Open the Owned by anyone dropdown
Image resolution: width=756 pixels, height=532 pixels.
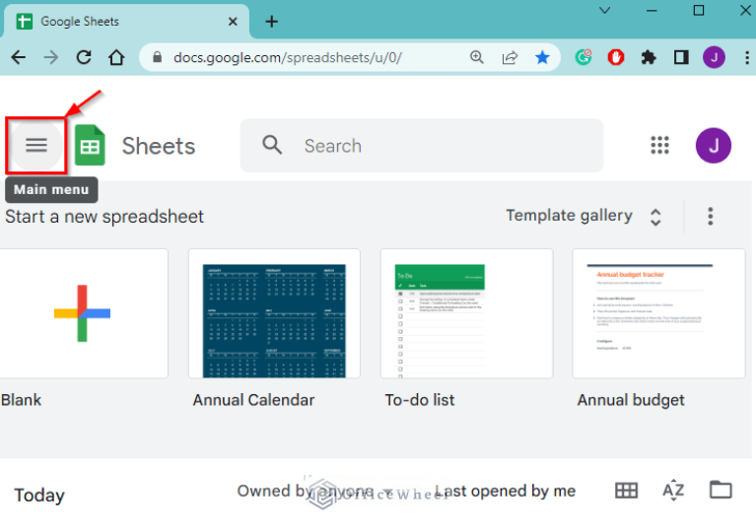coord(314,491)
